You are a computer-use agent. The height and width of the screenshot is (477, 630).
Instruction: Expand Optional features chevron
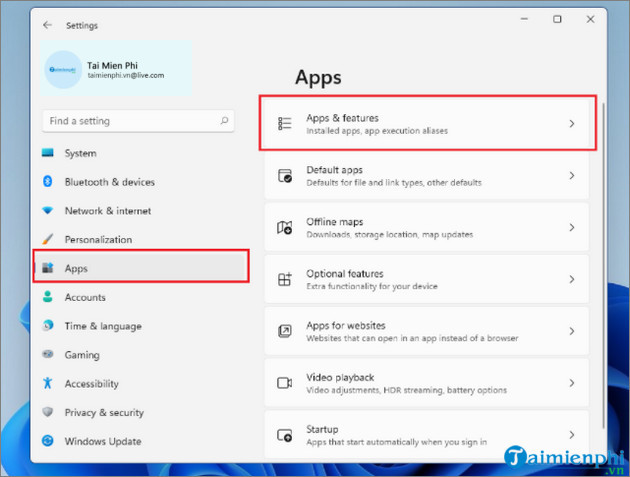572,279
